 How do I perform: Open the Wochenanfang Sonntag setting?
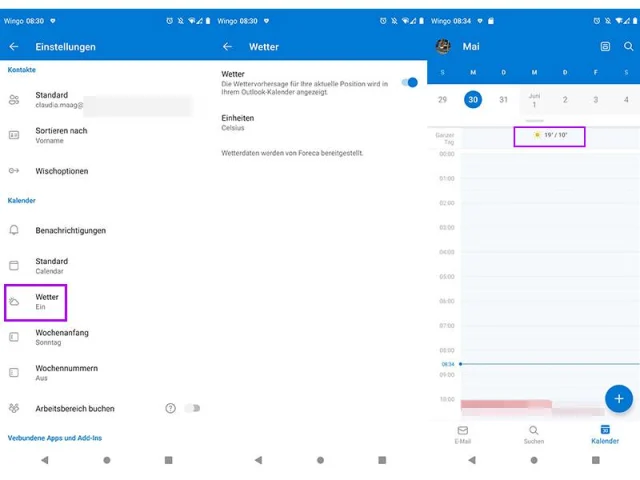pyautogui.click(x=107, y=337)
